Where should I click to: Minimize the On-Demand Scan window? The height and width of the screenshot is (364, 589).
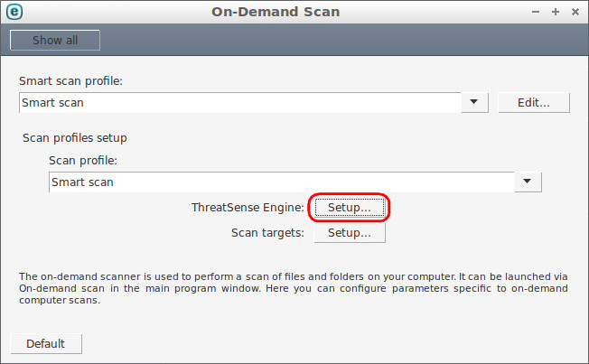click(536, 12)
